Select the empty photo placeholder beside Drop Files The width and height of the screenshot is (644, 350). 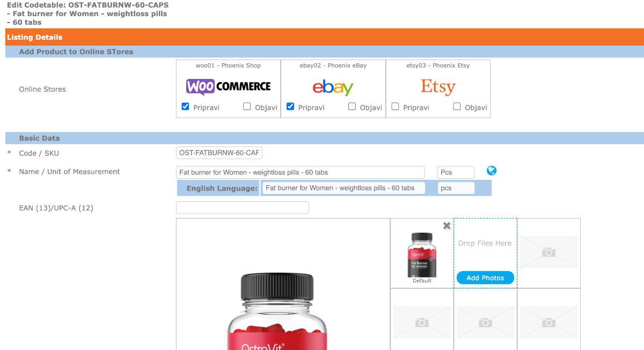click(x=548, y=252)
